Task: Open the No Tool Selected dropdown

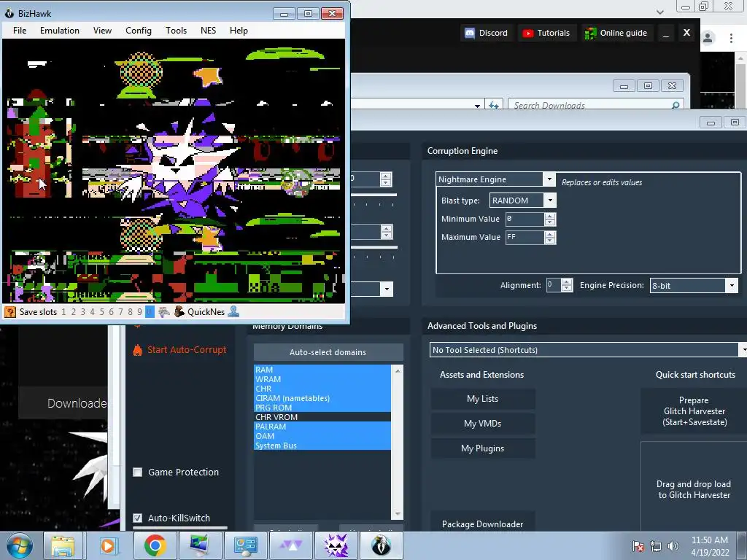Action: [x=743, y=350]
